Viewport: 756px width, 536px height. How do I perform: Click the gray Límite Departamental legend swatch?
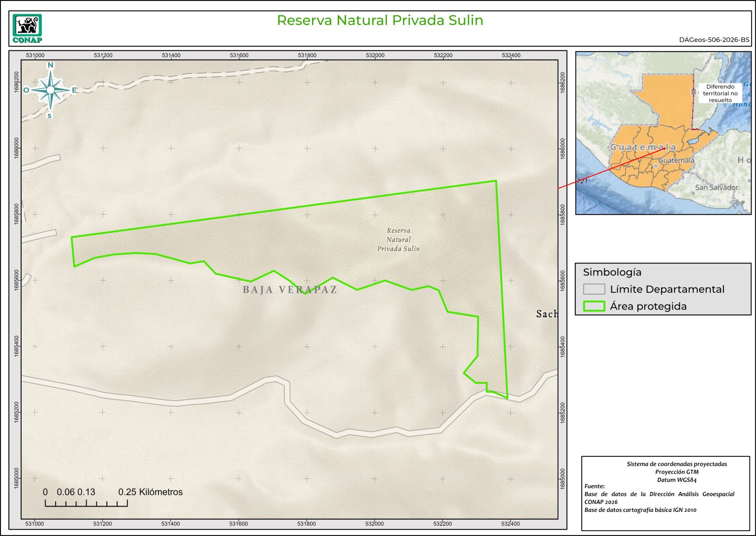point(594,289)
